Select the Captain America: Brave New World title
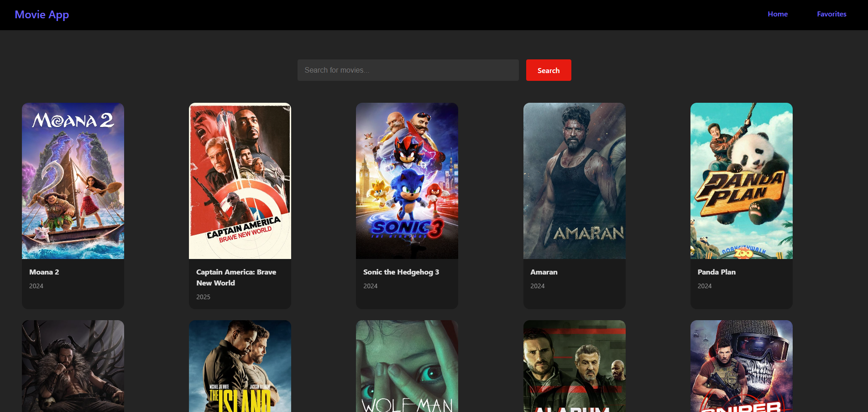Viewport: 868px width, 412px height. [x=236, y=277]
